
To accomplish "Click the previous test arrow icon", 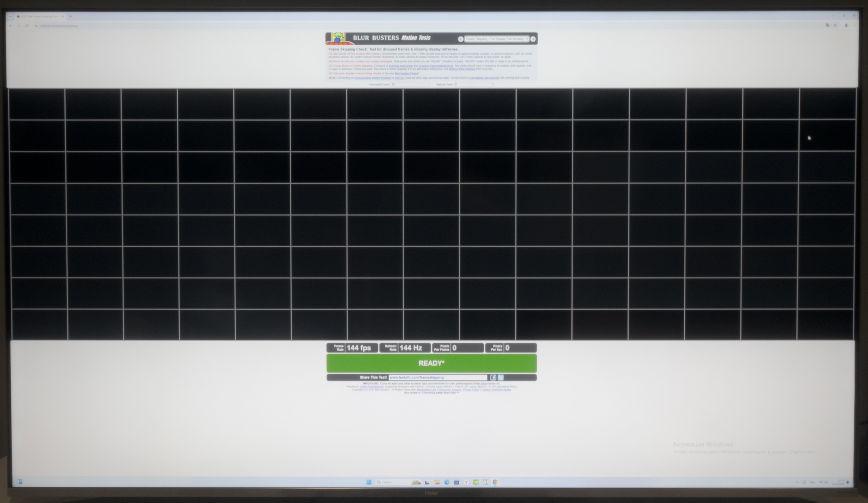I will click(460, 39).
